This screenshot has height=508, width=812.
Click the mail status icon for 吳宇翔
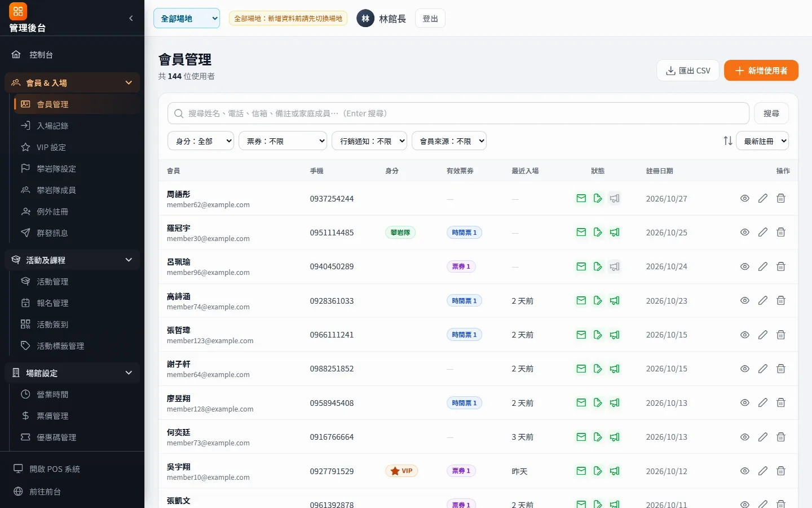pyautogui.click(x=581, y=471)
